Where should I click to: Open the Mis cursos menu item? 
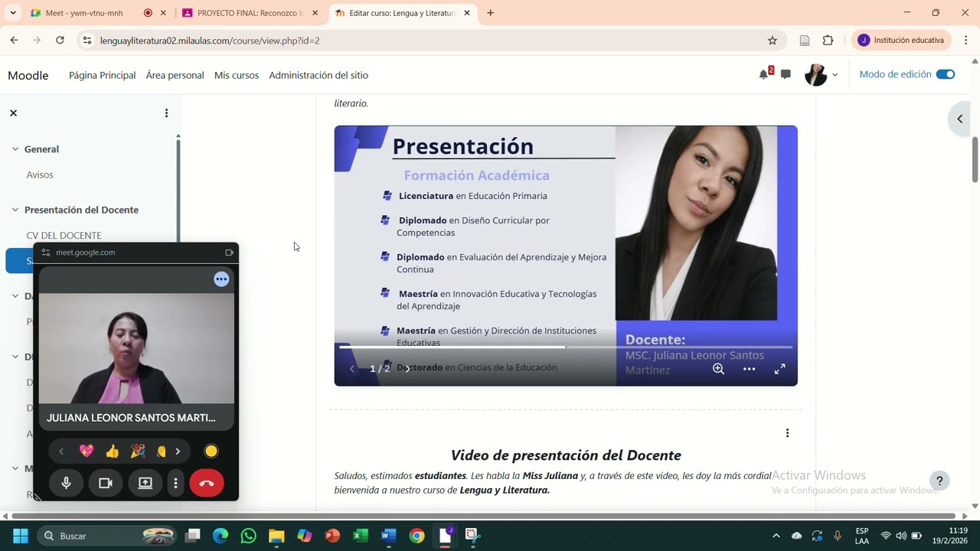(237, 75)
